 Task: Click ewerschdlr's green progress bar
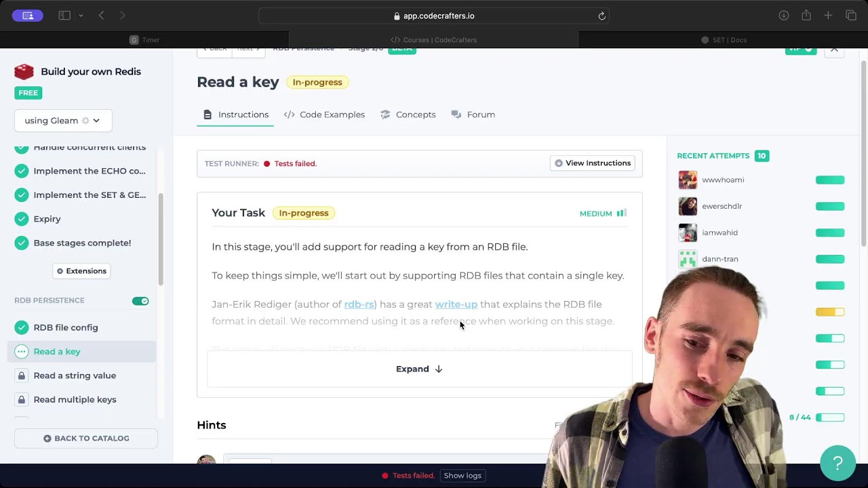tap(830, 206)
